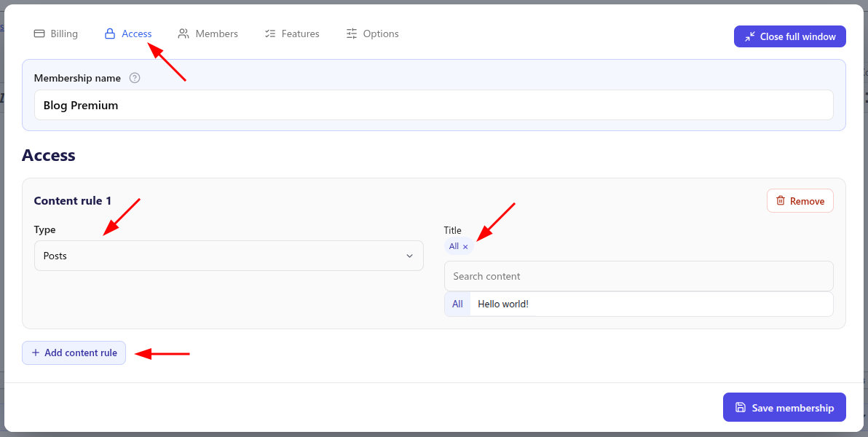Click the floppy disk save icon

tap(740, 407)
